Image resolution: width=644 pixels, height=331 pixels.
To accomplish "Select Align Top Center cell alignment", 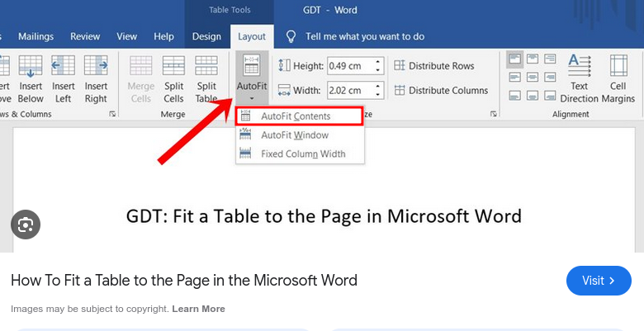I will coord(533,59).
